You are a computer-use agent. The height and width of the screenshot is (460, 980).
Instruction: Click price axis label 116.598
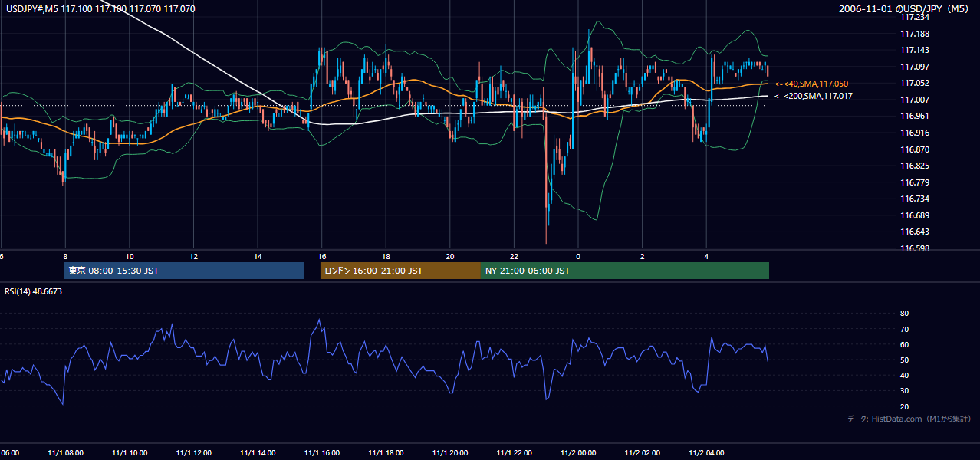coord(915,248)
